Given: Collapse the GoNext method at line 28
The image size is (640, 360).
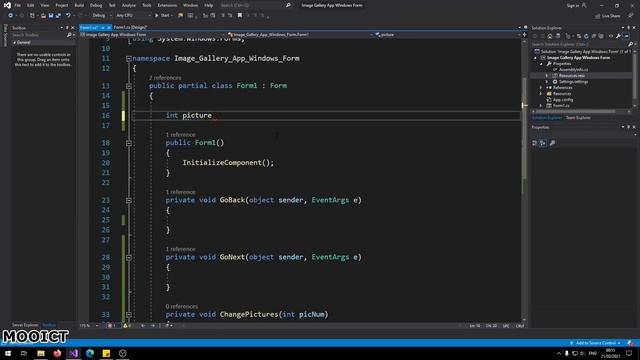Looking at the screenshot, I should pos(129,258).
